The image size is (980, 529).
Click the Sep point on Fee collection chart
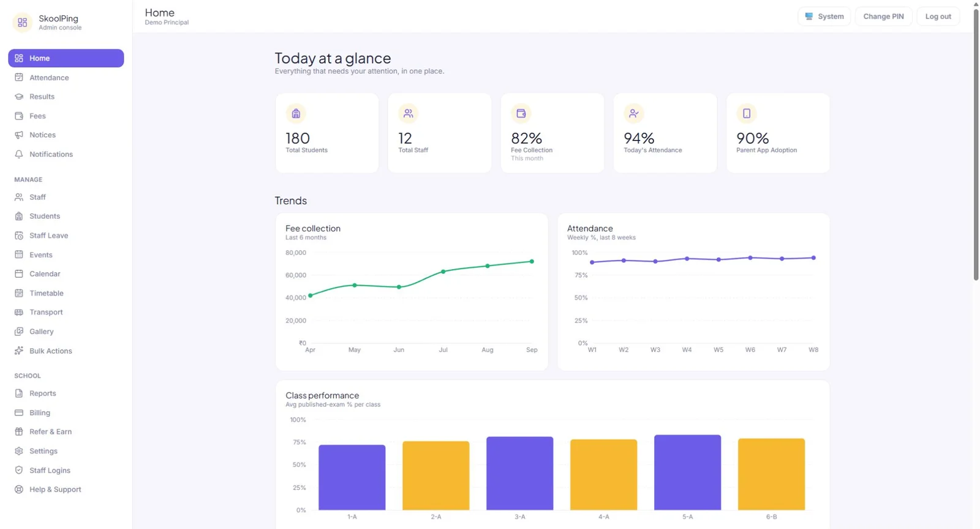(x=532, y=262)
